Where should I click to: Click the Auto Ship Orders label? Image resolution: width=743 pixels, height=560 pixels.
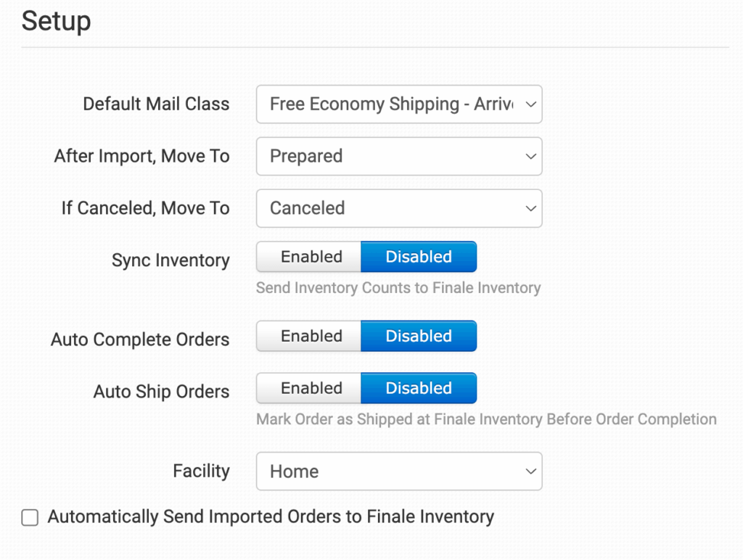click(x=161, y=392)
